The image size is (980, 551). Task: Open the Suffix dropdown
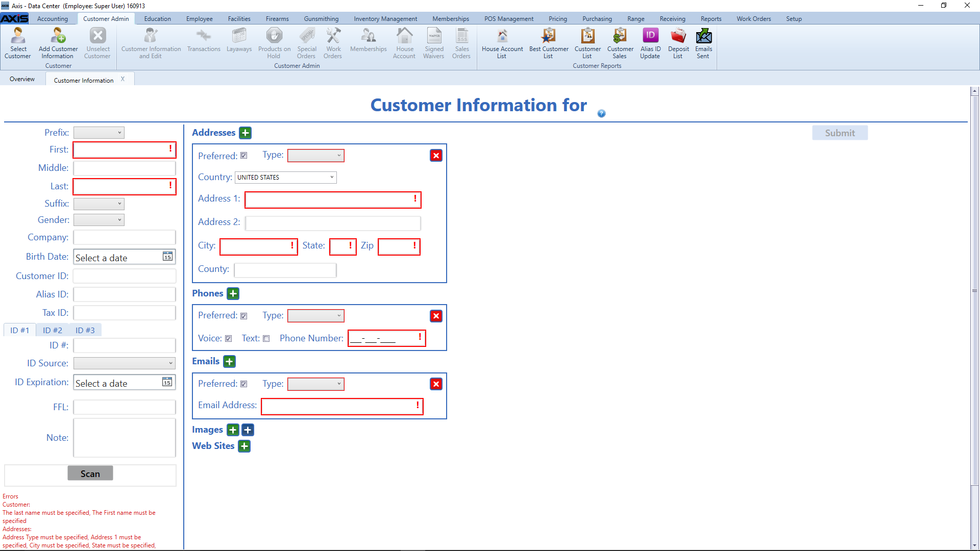point(99,204)
